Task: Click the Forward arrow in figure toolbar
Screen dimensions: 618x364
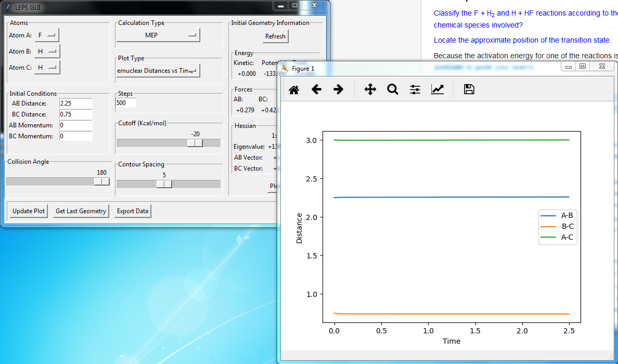Action: (339, 89)
